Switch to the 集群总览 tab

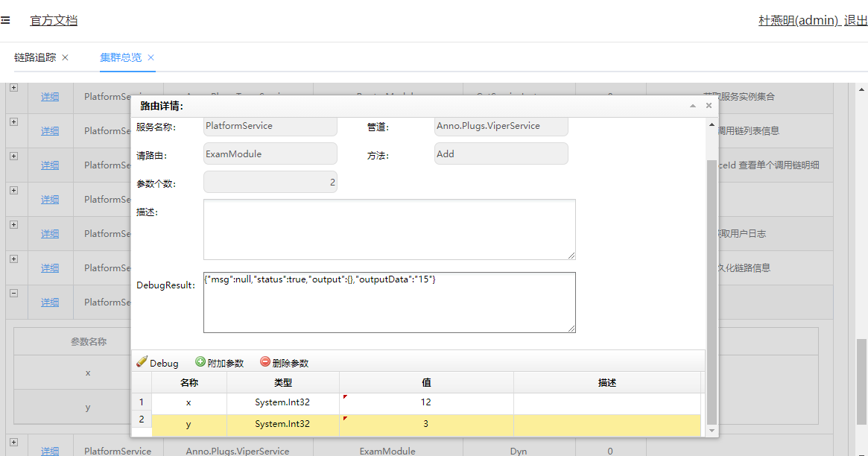tap(121, 57)
